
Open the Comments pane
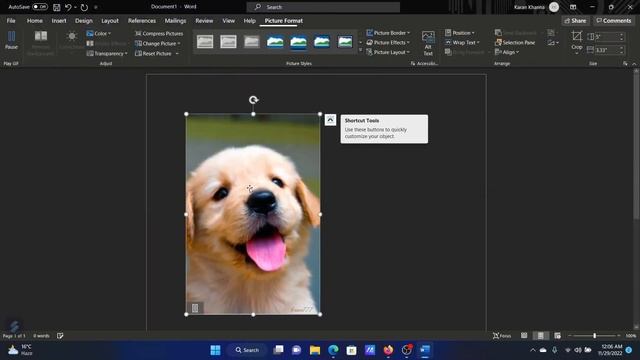(x=614, y=21)
